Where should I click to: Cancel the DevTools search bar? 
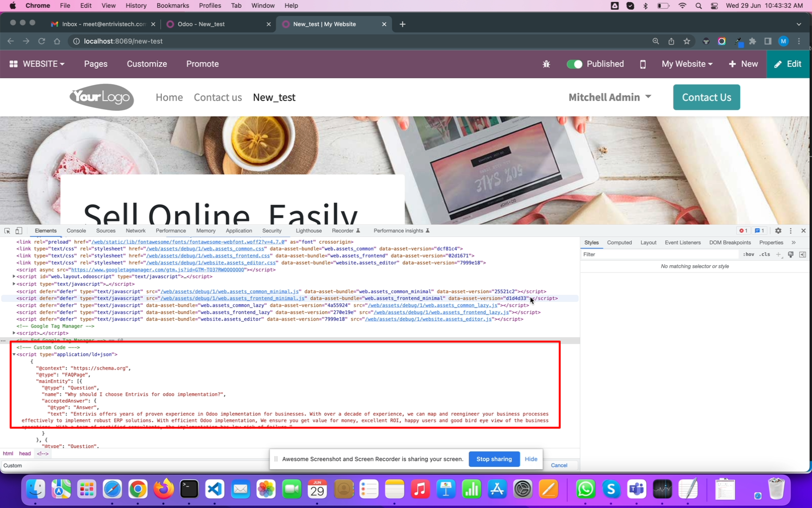tap(559, 465)
